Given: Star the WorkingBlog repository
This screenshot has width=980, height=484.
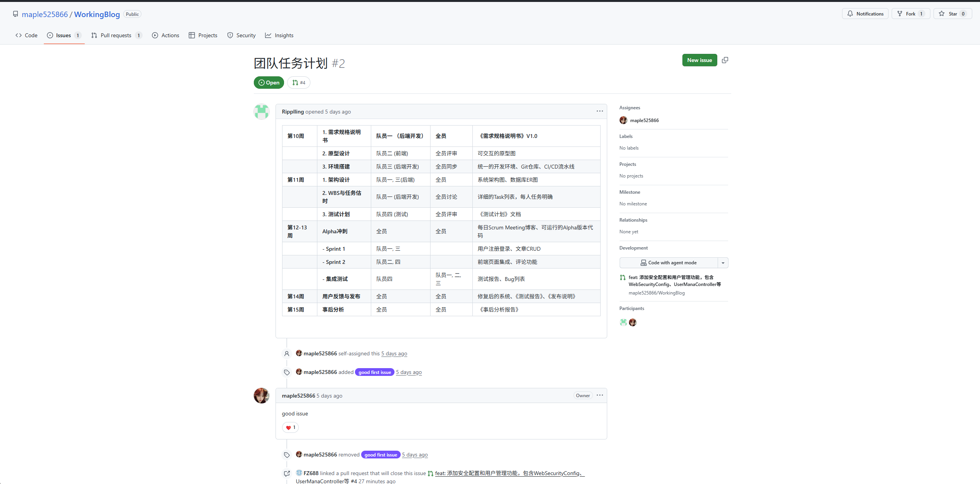Looking at the screenshot, I should point(952,14).
